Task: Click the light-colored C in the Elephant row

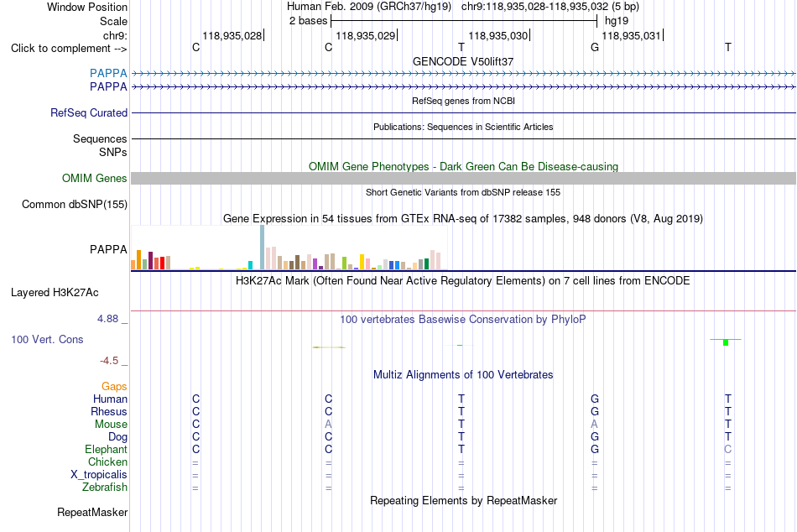Action: tap(728, 450)
